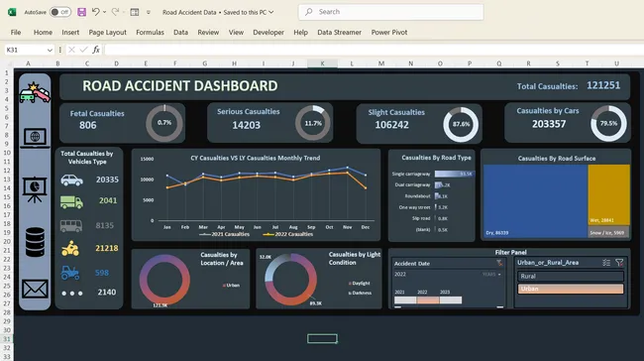
Task: Click the database sidebar icon
Action: [x=35, y=242]
